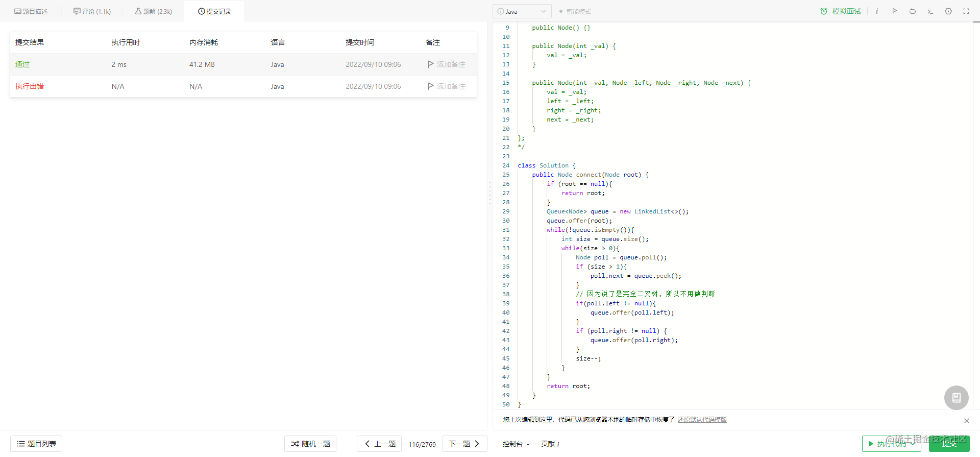Screen dimensions: 980x457
Task: Click the list icon in 题目列表 button
Action: tap(21, 444)
